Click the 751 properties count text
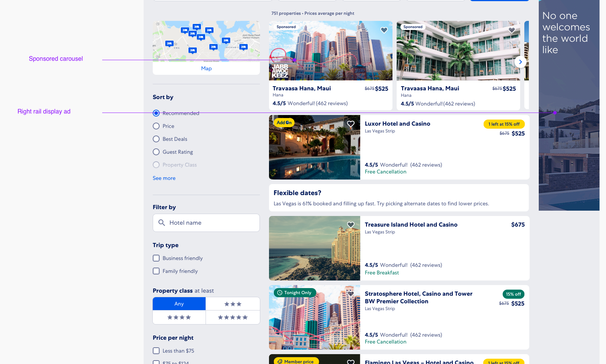The height and width of the screenshot is (364, 606). point(286,13)
